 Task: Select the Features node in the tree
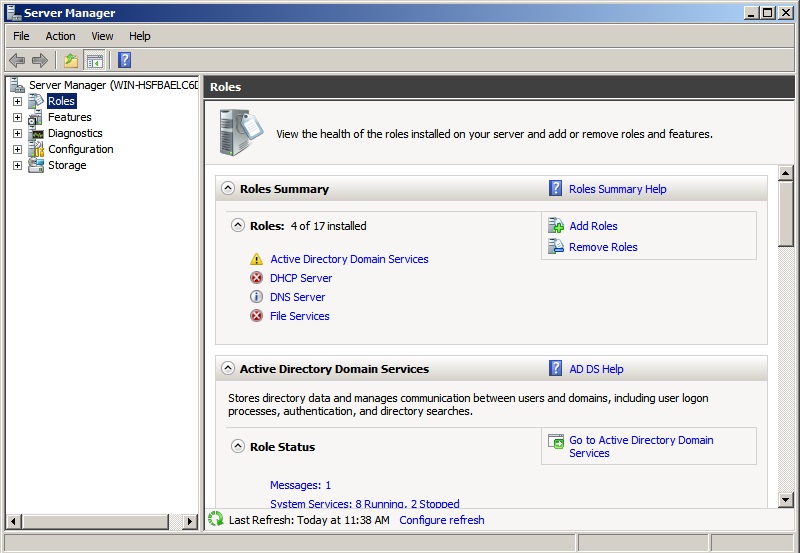coord(70,117)
